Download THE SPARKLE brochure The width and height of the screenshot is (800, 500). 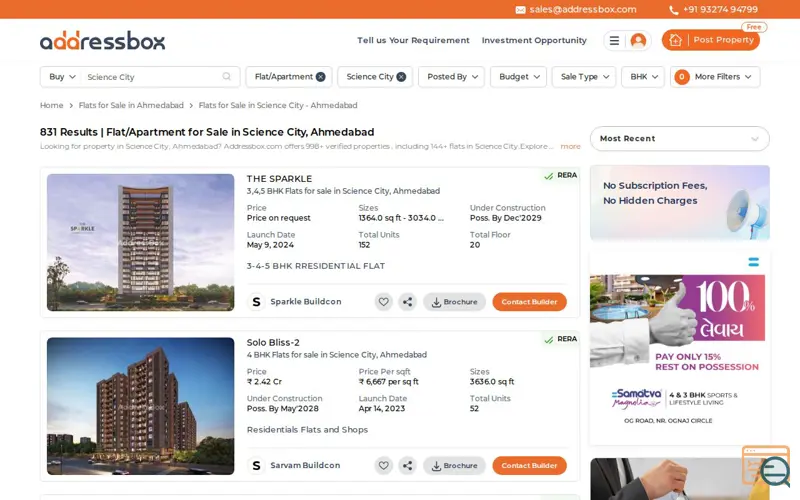[x=454, y=302]
